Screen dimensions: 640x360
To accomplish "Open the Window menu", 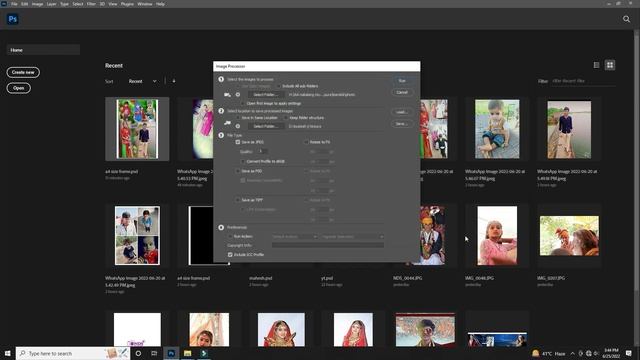I will 145,4.
